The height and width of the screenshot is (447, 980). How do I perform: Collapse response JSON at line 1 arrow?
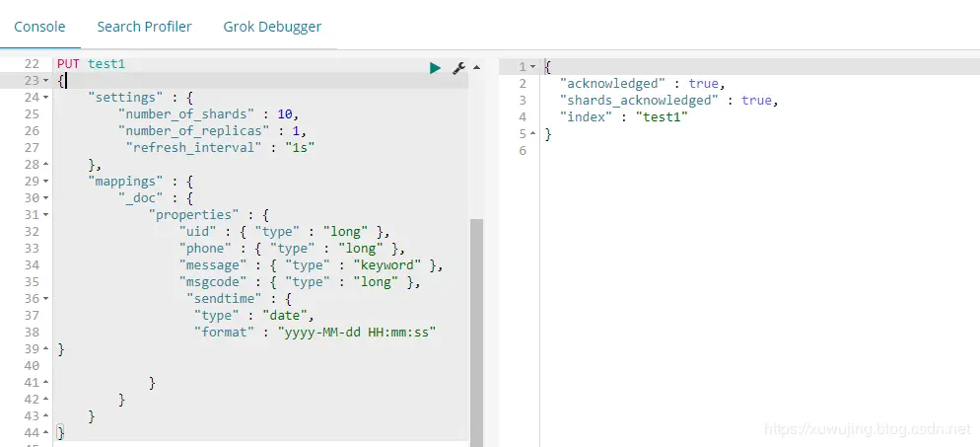(532, 67)
